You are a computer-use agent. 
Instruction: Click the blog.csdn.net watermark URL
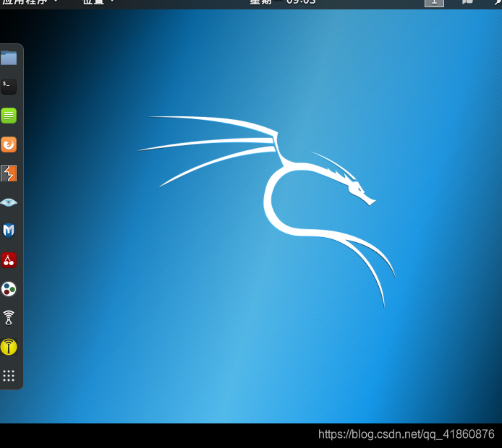coord(407,434)
